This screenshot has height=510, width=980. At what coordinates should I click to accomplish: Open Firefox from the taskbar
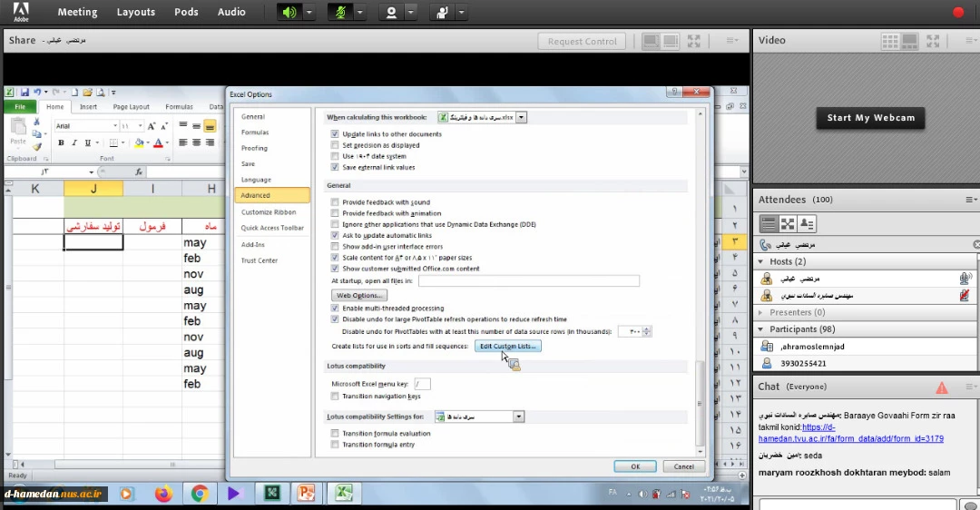tap(163, 493)
